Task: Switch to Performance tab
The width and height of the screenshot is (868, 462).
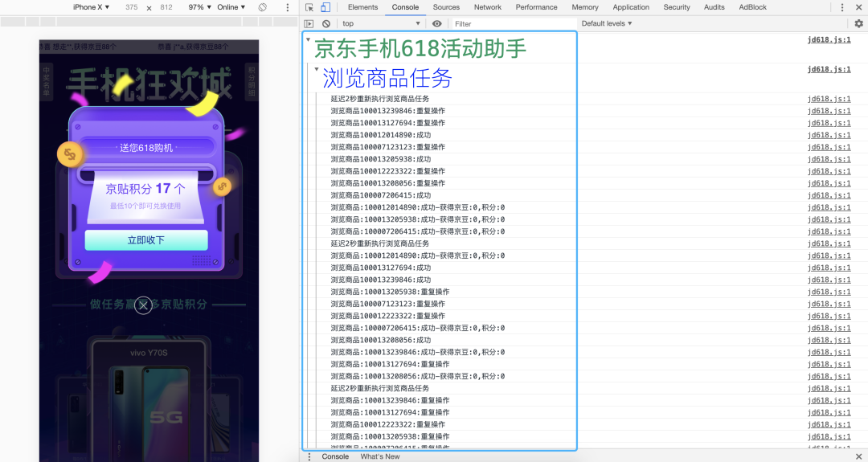Action: [536, 7]
